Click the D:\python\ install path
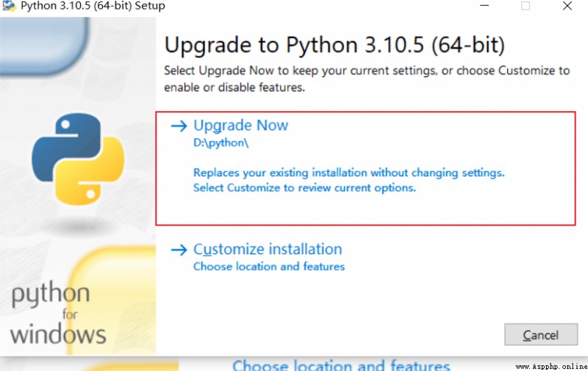The width and height of the screenshot is (588, 371). tap(221, 143)
